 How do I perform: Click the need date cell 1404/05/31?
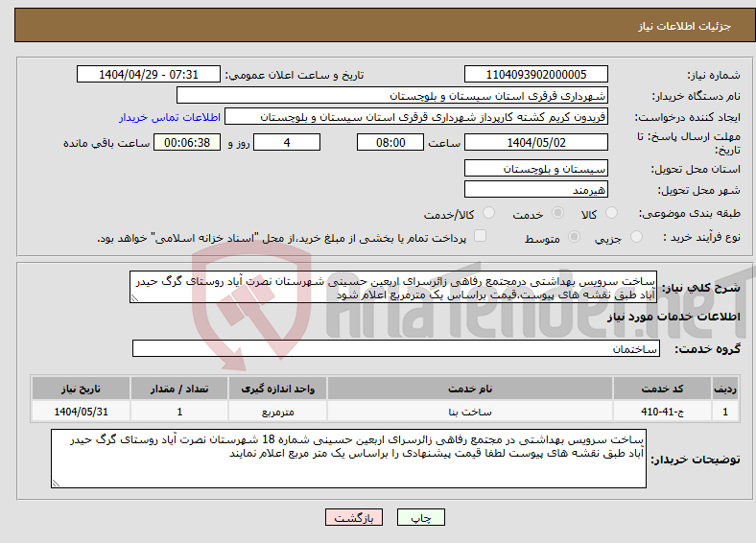[81, 412]
